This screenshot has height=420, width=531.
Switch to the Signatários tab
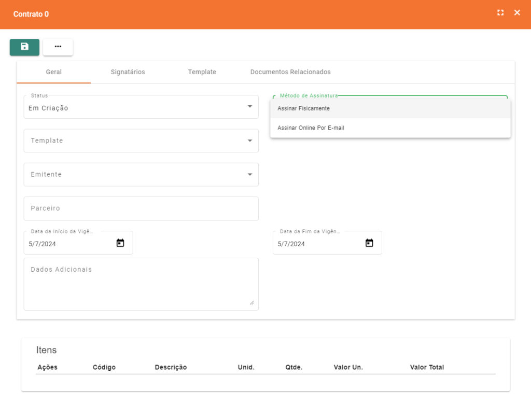[128, 72]
